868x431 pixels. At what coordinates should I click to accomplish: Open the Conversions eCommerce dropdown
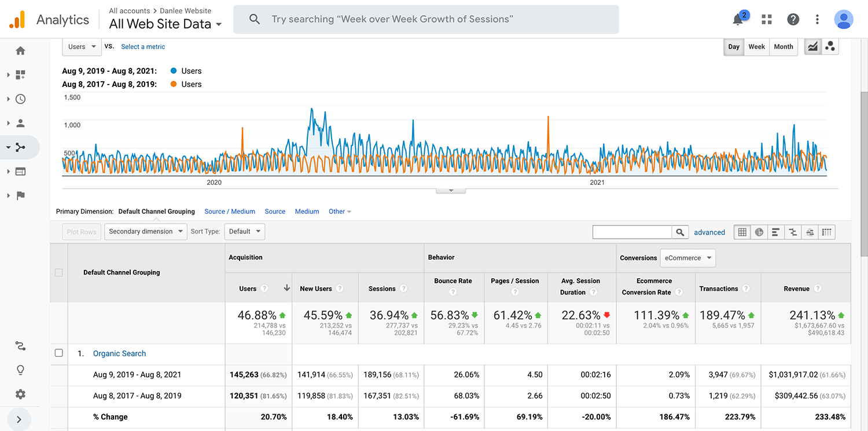[x=688, y=258]
